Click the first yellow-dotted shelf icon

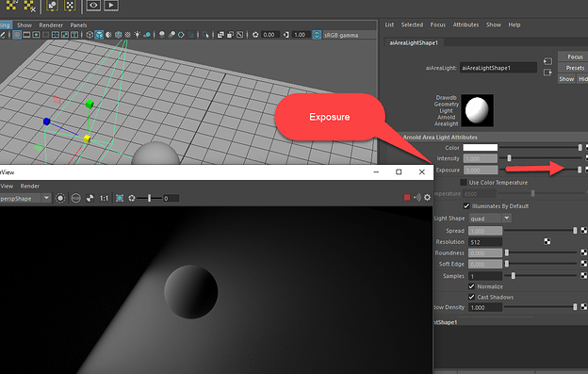point(11,6)
